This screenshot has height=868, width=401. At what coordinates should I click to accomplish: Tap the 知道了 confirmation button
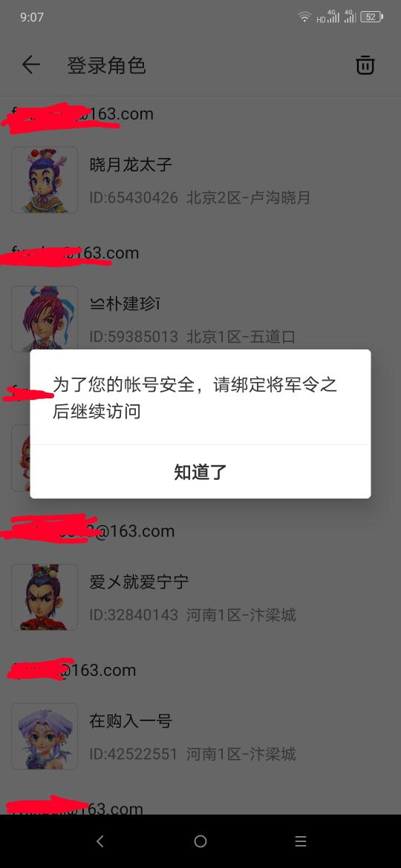[200, 472]
